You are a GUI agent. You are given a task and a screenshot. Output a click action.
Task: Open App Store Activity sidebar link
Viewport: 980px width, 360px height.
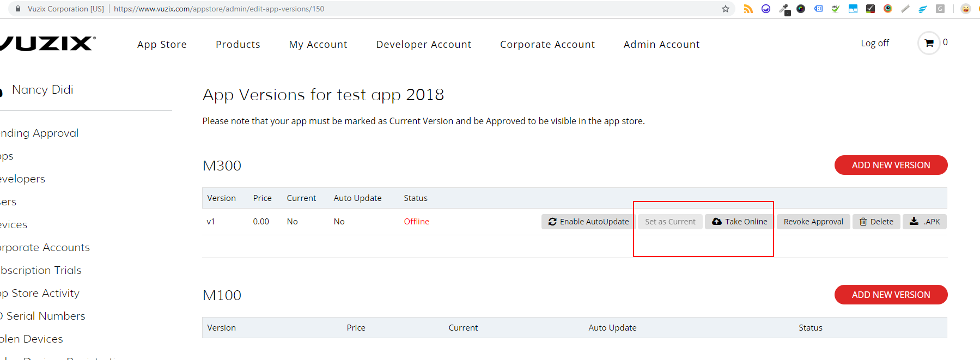(40, 294)
